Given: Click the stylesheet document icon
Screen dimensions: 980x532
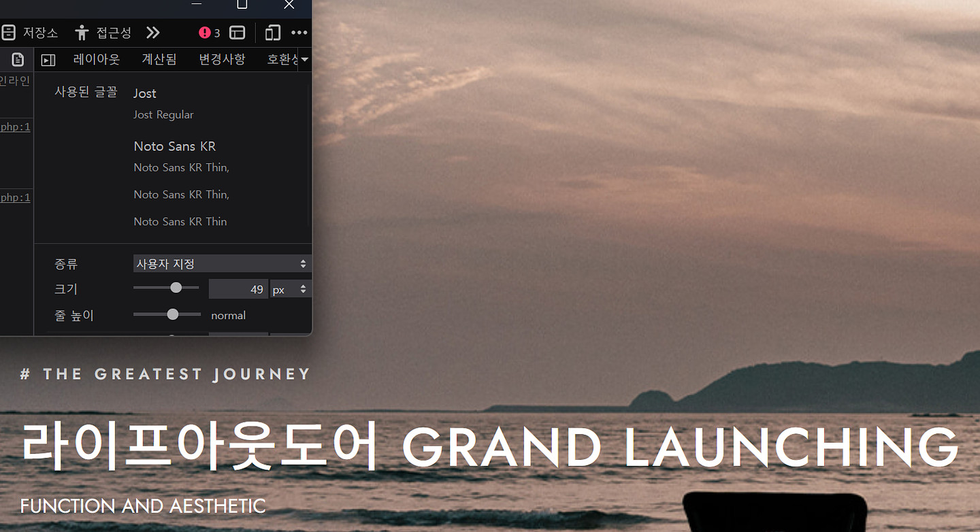Looking at the screenshot, I should [x=18, y=60].
